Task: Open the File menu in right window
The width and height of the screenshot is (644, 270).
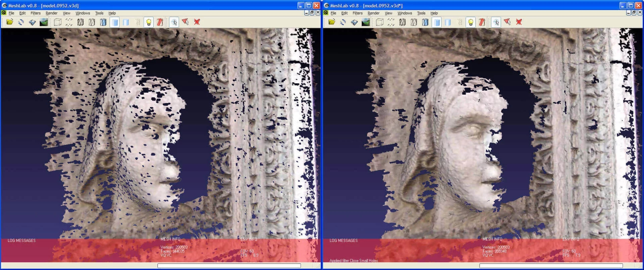Action: point(333,13)
